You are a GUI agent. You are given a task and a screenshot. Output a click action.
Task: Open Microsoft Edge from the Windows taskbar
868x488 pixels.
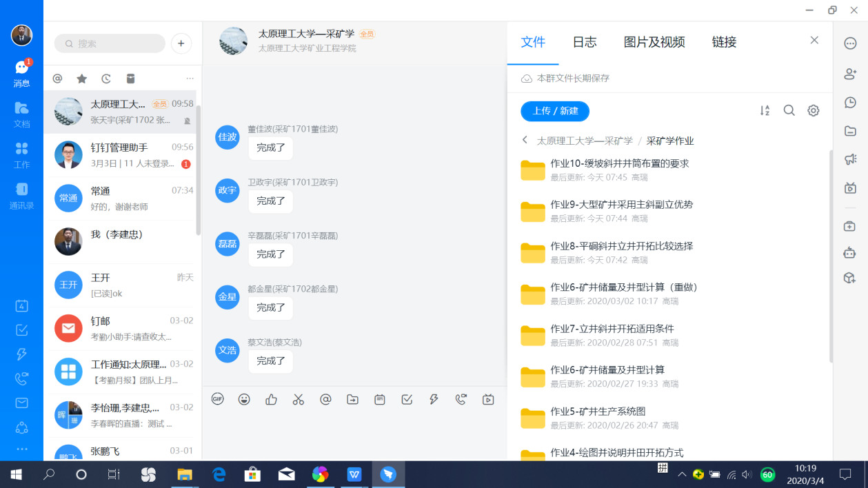tap(219, 474)
